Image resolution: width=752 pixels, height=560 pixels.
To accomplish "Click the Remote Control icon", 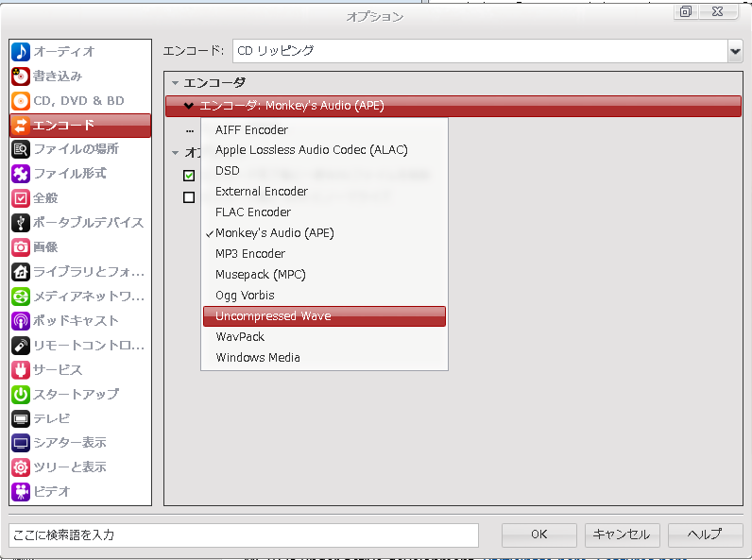I will pos(21,345).
